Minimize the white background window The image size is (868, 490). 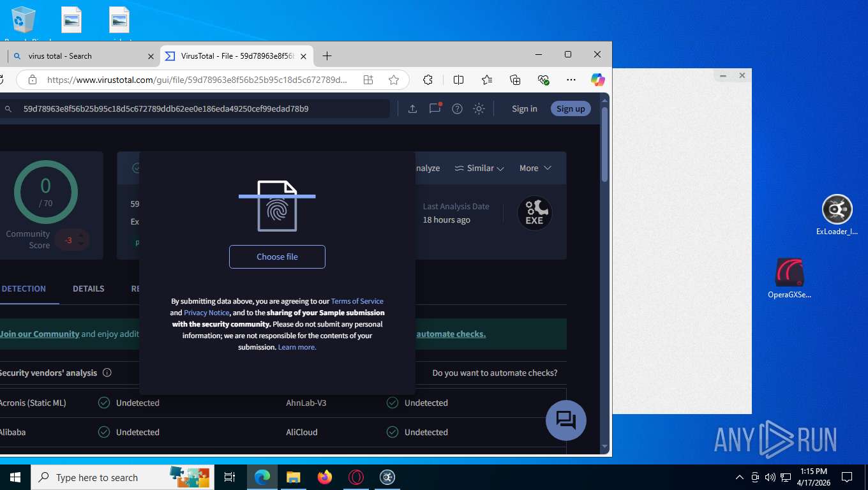pos(723,75)
